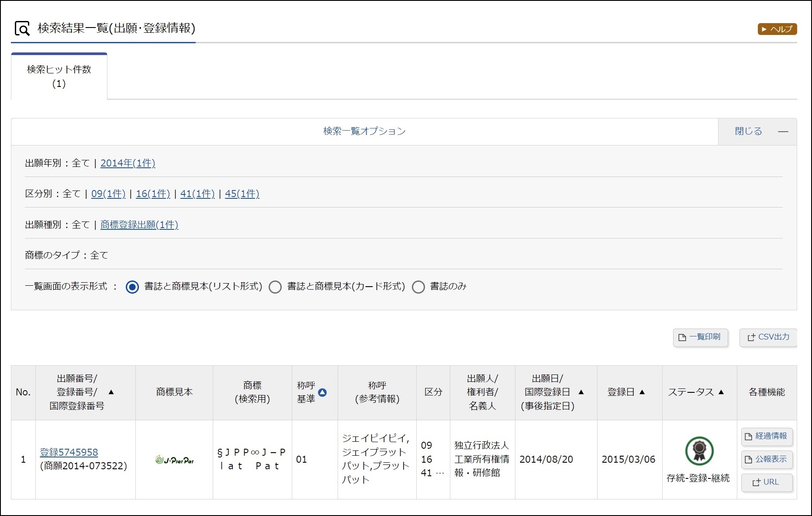812x516 pixels.
Task: Click the search results magnifier icon
Action: click(x=22, y=29)
